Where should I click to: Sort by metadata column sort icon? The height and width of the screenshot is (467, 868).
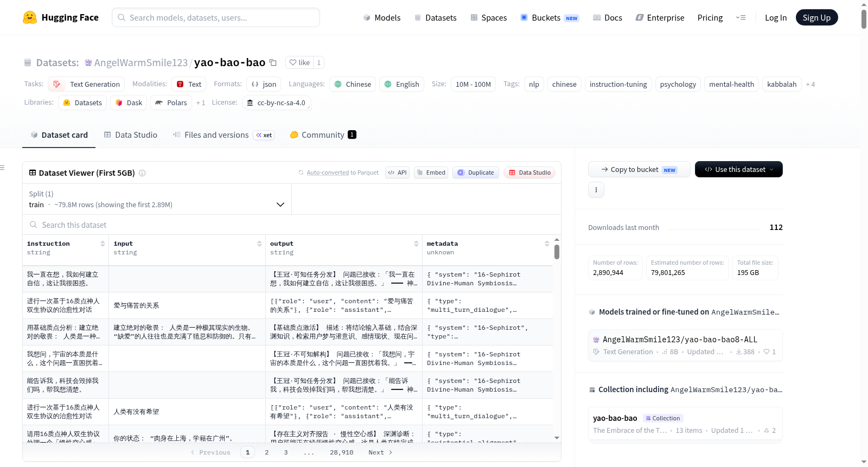(547, 244)
